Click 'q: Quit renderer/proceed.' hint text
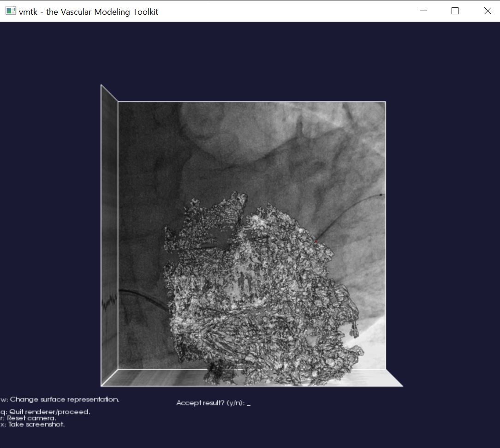 click(x=45, y=412)
